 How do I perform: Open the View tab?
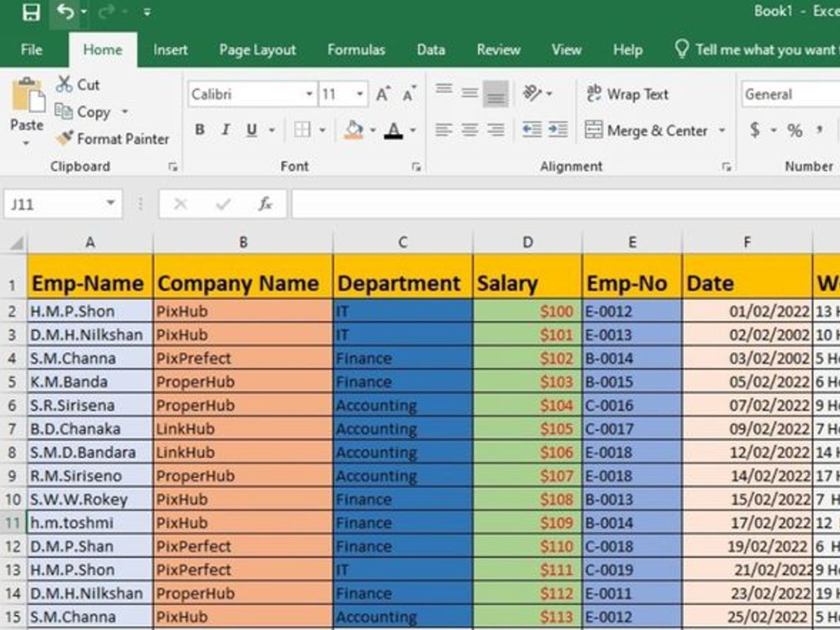(566, 50)
